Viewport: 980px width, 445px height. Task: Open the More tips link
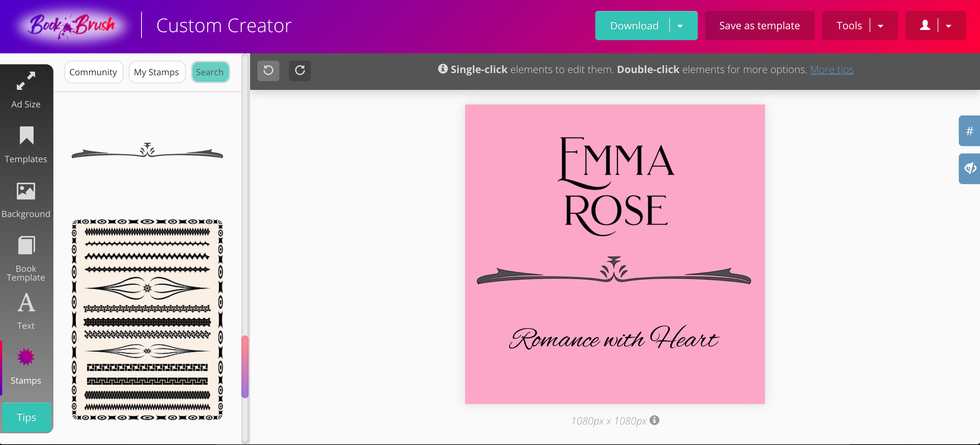coord(832,69)
